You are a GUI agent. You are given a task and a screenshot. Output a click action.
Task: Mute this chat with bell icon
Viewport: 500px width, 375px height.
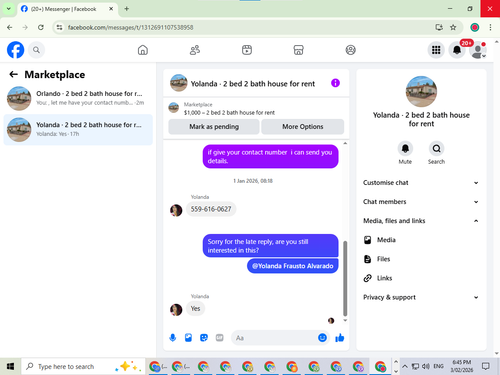click(405, 148)
